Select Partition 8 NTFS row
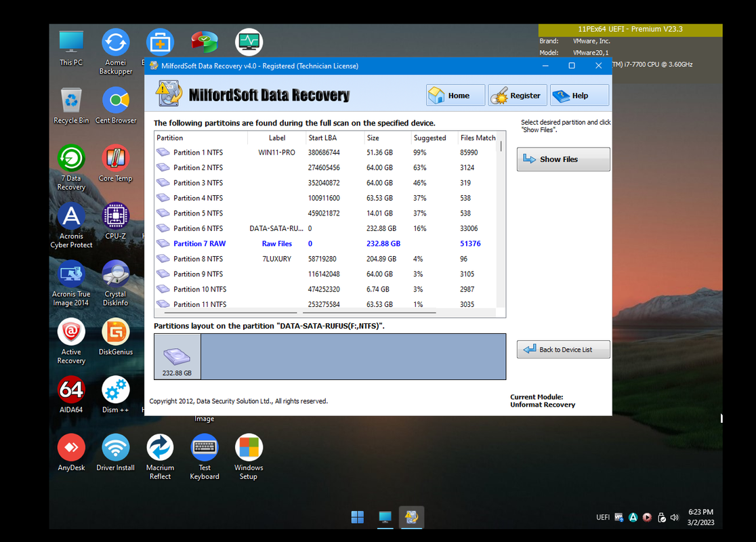 tap(325, 259)
